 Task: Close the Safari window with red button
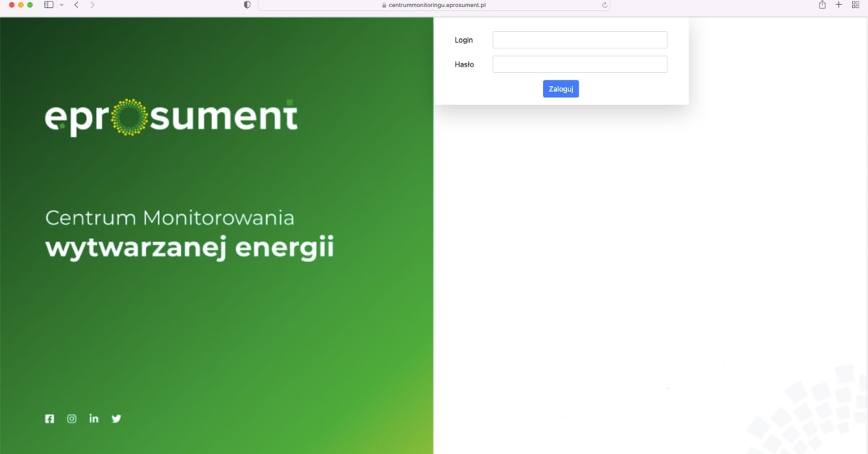coord(12,5)
